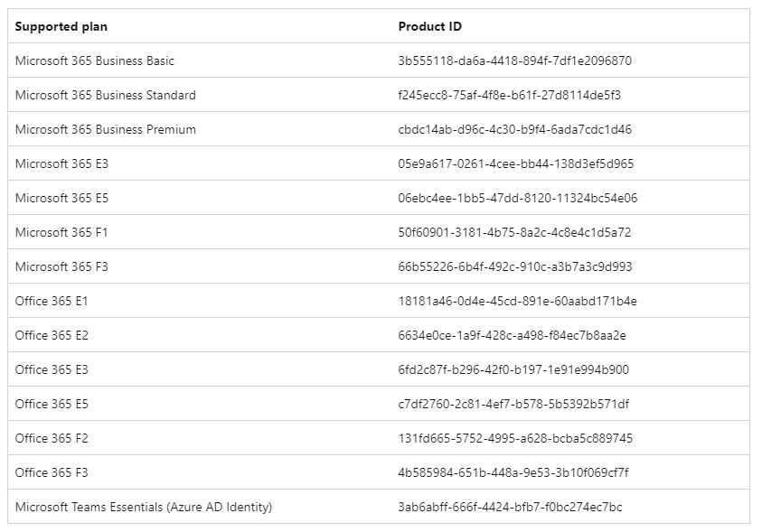Screen dimensions: 762x532
Task: Select the Microsoft Teams Essentials plan cell
Action: 144,507
